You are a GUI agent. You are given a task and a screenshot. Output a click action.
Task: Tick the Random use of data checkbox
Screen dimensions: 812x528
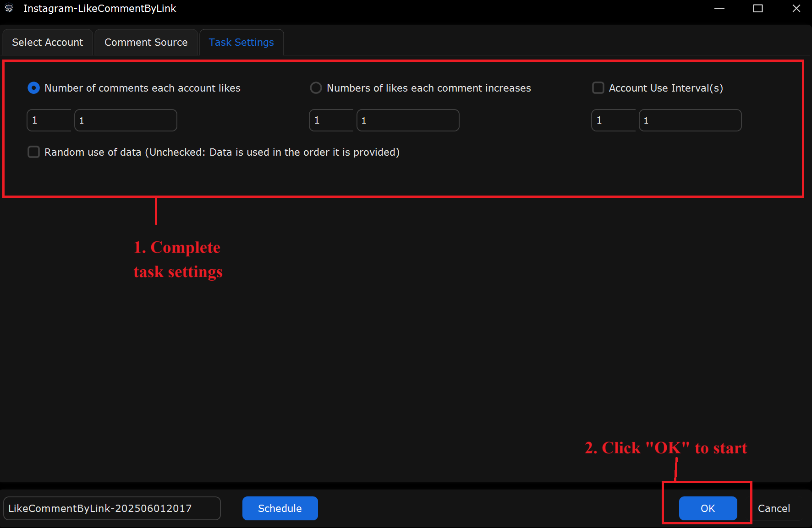[34, 152]
